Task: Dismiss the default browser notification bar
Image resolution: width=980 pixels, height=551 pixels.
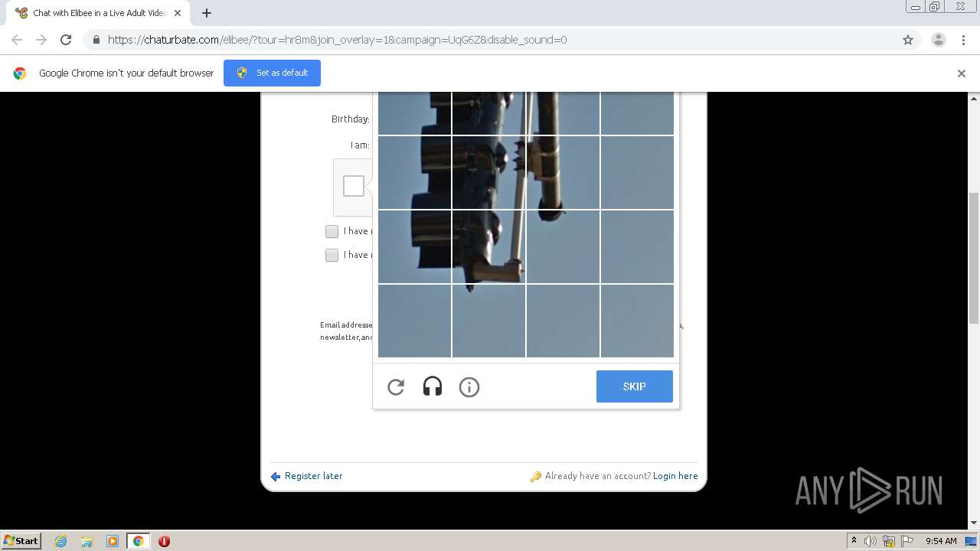Action: (962, 73)
